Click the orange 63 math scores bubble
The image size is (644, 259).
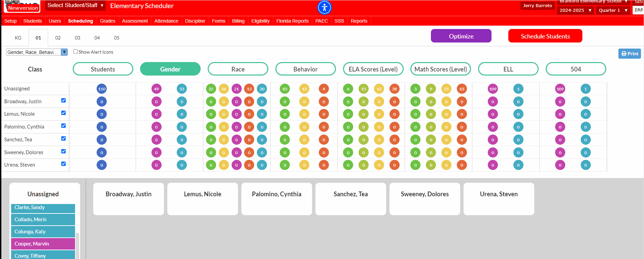(462, 89)
